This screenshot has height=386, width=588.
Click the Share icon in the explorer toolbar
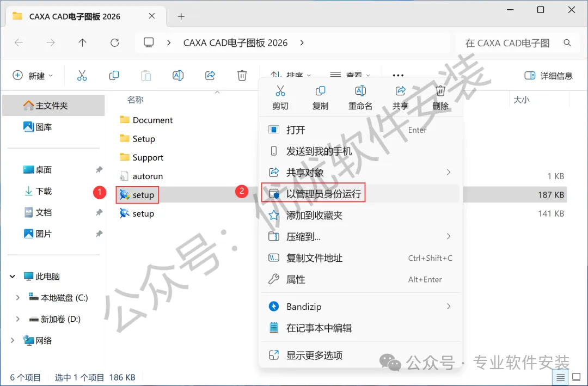pos(210,75)
